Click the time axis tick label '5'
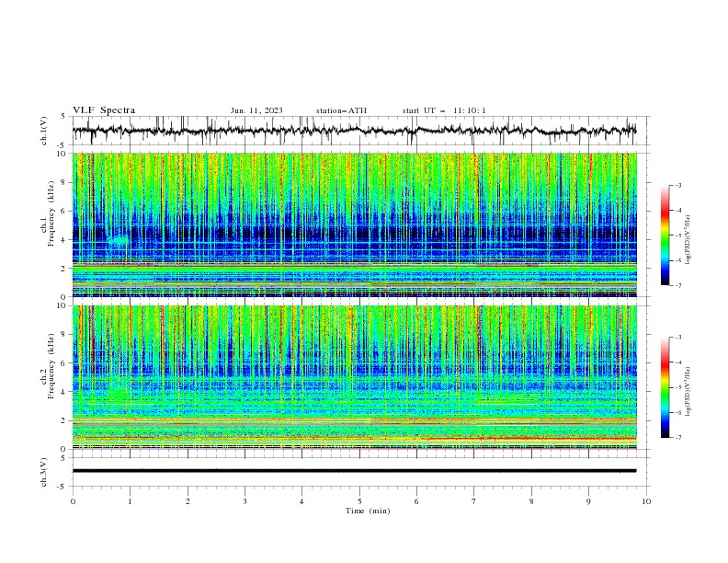728x563 pixels. coord(359,501)
